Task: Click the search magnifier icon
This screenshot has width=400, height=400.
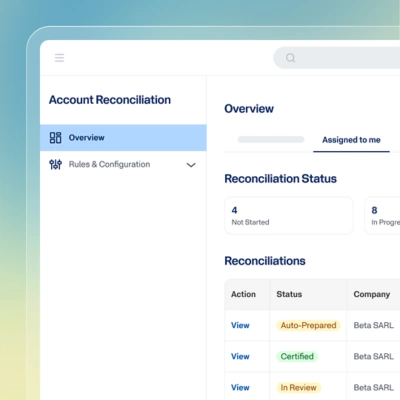Action: (x=290, y=58)
